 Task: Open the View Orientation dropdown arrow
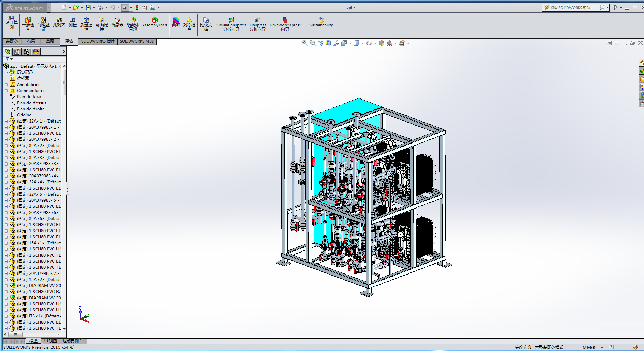[x=350, y=43]
